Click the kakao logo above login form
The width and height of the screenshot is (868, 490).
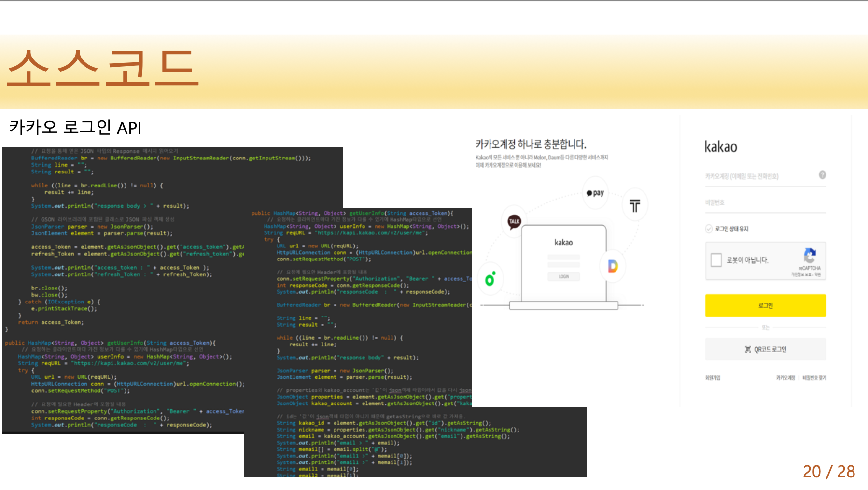coord(720,147)
